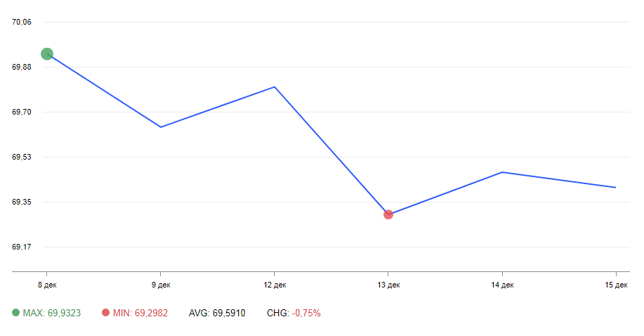The width and height of the screenshot is (644, 336).
Task: Click the line's peak point at 12 дек
Action: click(275, 86)
